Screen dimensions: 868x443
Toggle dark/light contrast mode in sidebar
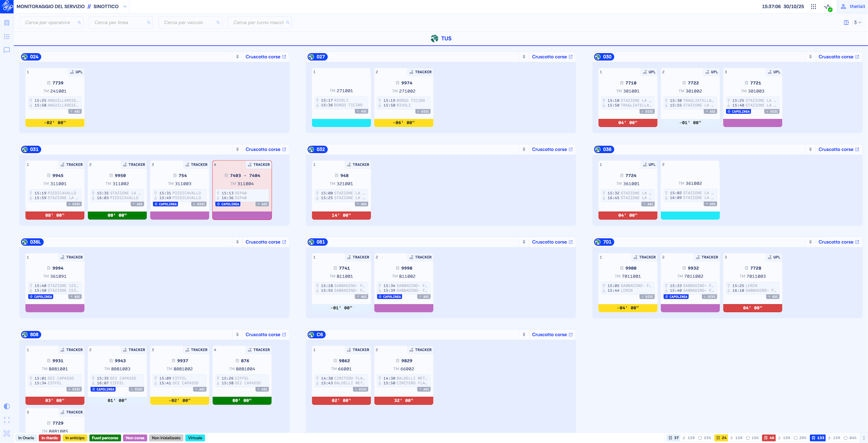click(7, 406)
